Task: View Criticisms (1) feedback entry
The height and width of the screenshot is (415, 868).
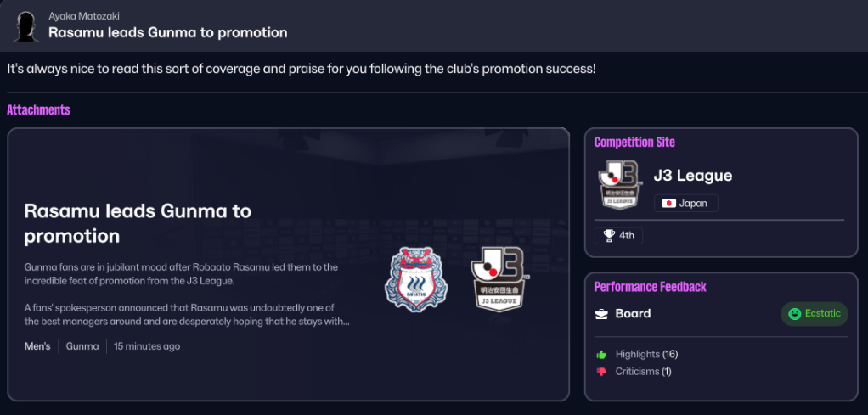Action: click(643, 372)
